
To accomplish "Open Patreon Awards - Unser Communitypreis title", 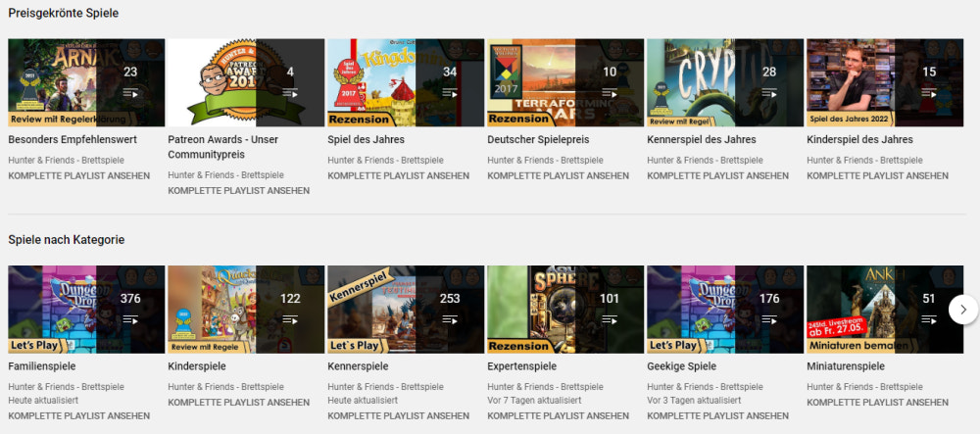I will 223,147.
